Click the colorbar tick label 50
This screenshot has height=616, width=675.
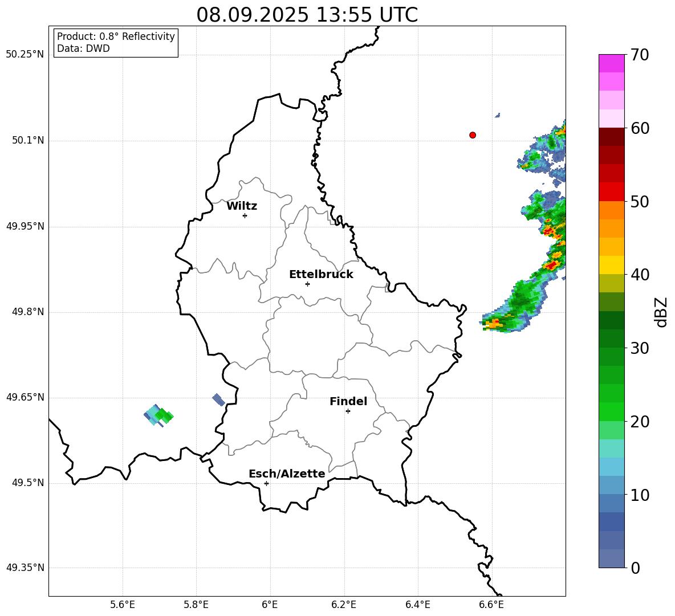(640, 201)
